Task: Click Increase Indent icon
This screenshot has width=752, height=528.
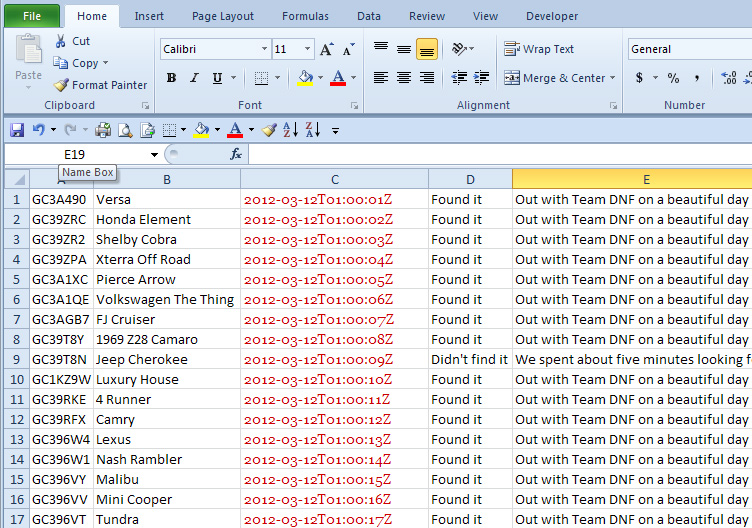Action: [481, 78]
